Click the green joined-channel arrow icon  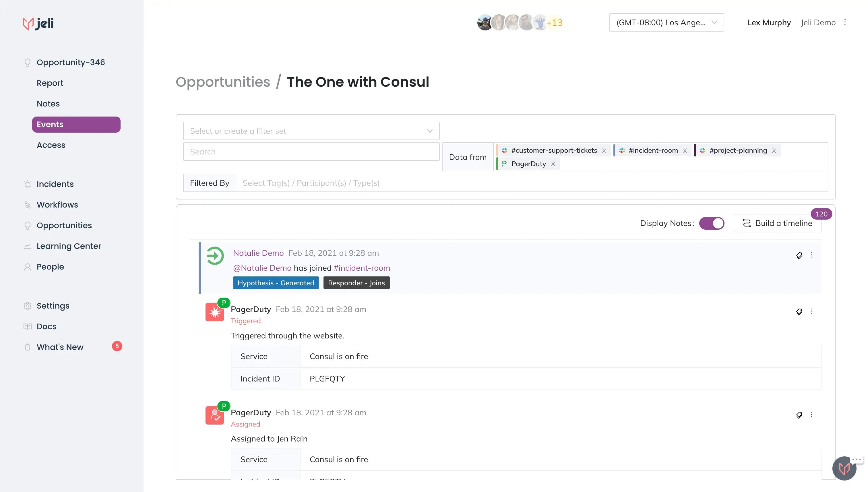point(215,256)
